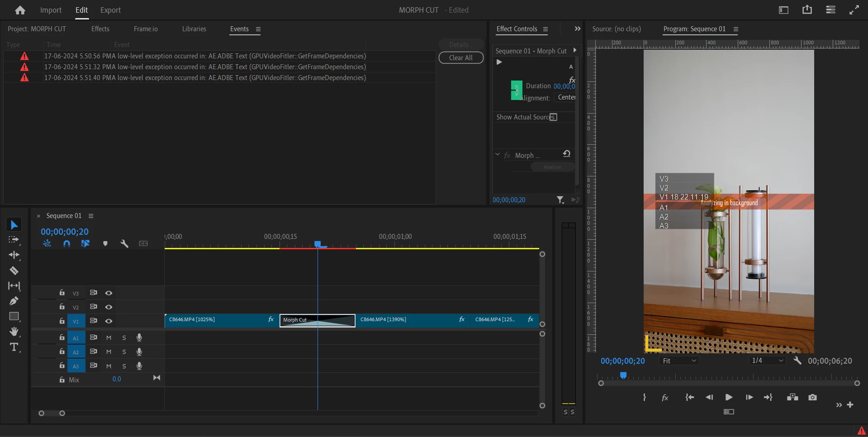This screenshot has width=868, height=437.
Task: Select the Selection tool
Action: 14,225
